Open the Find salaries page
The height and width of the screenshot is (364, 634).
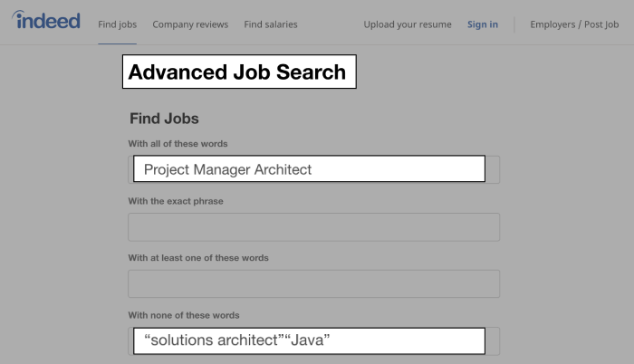click(270, 24)
